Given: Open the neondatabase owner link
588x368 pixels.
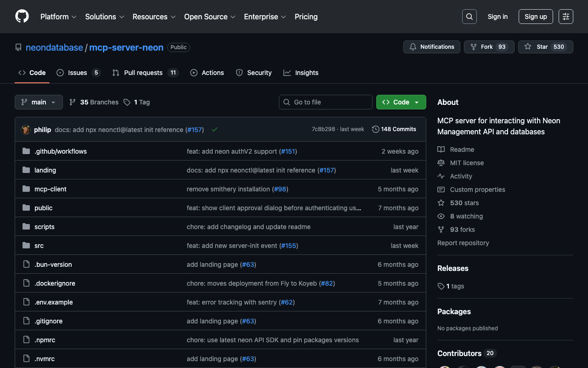Looking at the screenshot, I should (54, 47).
